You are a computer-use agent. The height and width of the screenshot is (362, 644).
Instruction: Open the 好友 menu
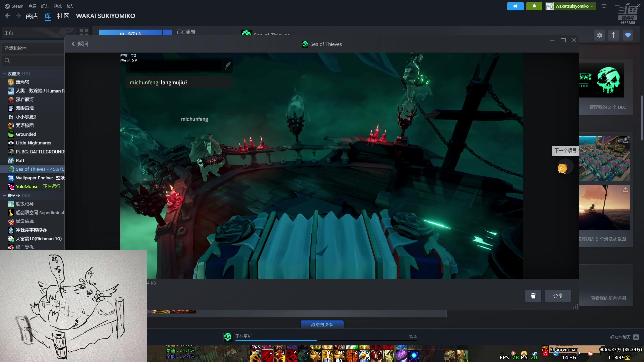(45, 6)
